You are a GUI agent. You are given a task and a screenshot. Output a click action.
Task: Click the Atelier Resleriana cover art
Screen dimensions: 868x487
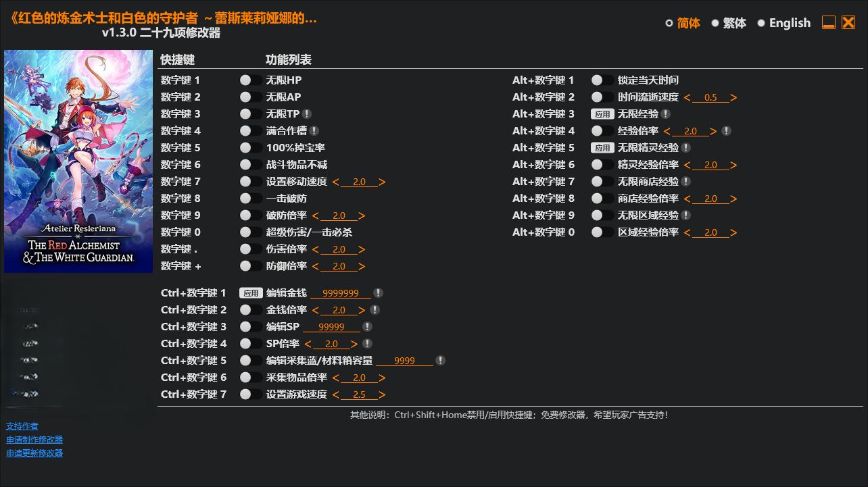click(78, 161)
